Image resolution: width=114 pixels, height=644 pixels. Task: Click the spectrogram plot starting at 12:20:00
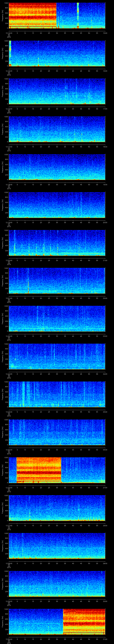[57, 243]
